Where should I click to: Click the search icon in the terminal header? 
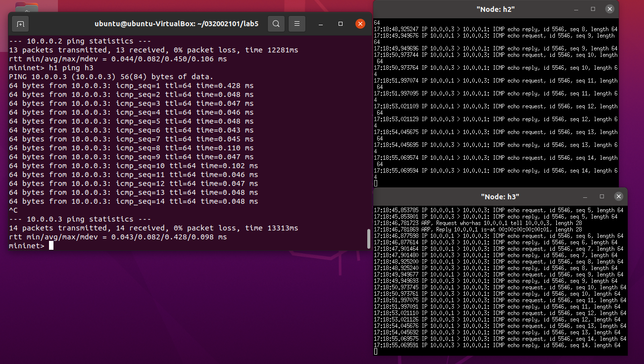276,24
